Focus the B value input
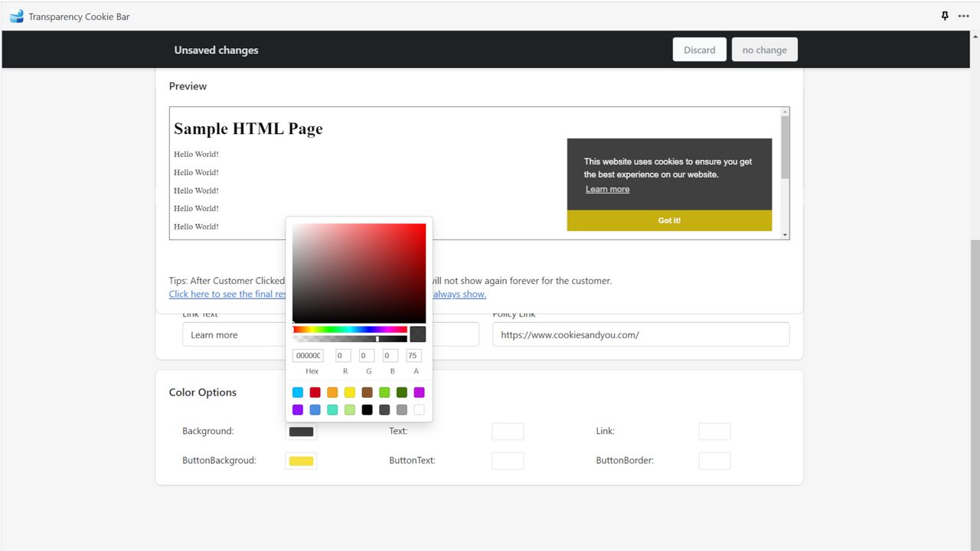The width and height of the screenshot is (980, 551). click(390, 356)
